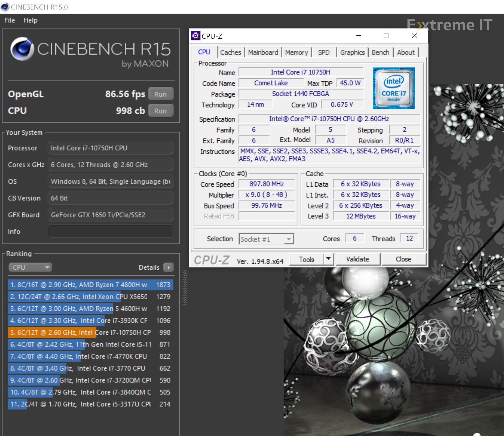Select the Intel Xeon CPU X5650 ranking row

tap(91, 297)
